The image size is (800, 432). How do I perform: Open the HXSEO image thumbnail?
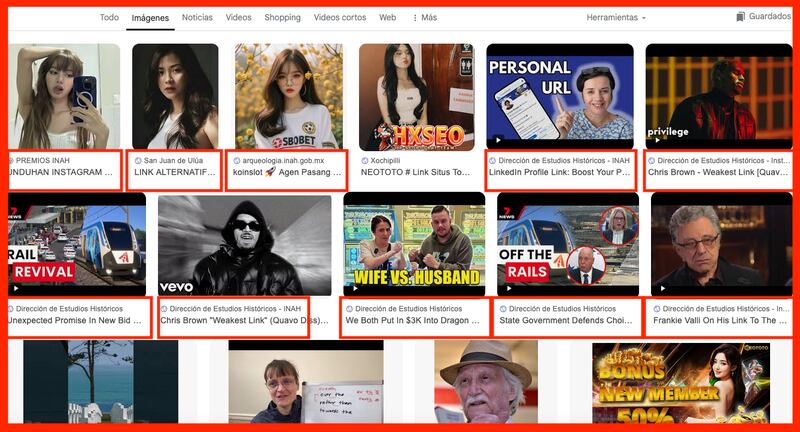click(x=416, y=97)
